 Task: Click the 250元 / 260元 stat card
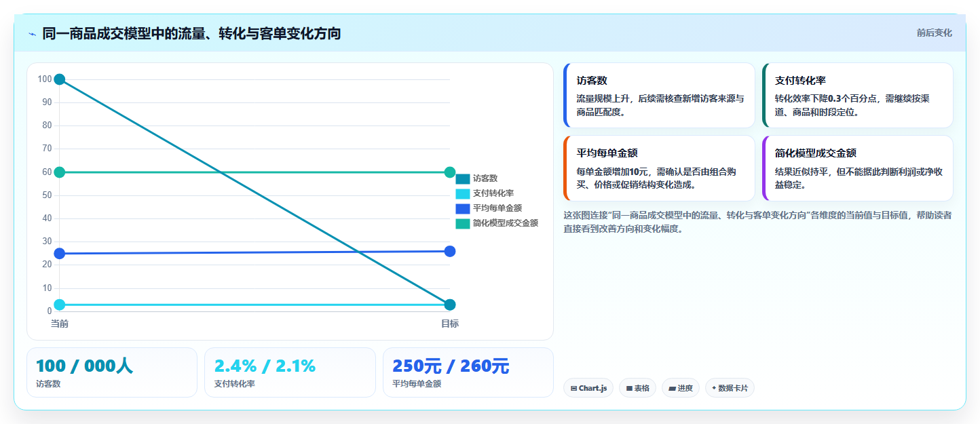click(x=468, y=372)
